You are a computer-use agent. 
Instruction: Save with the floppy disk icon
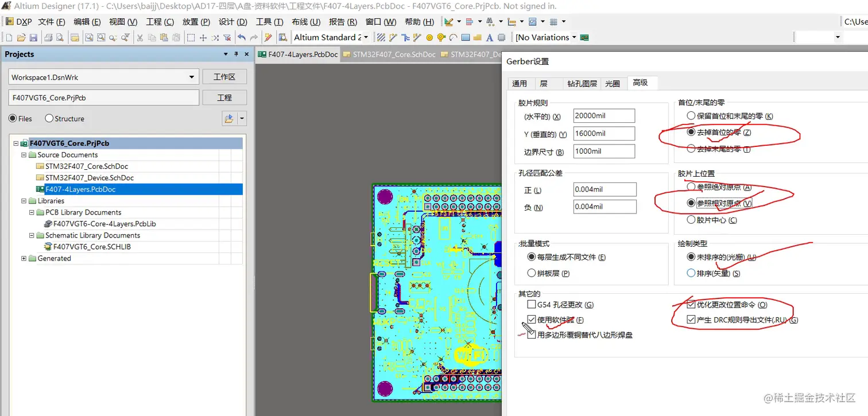33,37
